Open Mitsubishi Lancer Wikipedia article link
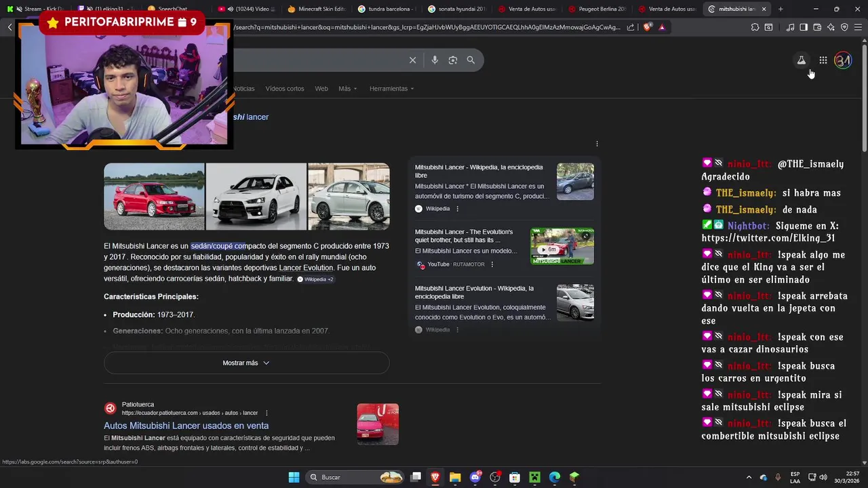Screen dimensions: 868x488 (479, 171)
